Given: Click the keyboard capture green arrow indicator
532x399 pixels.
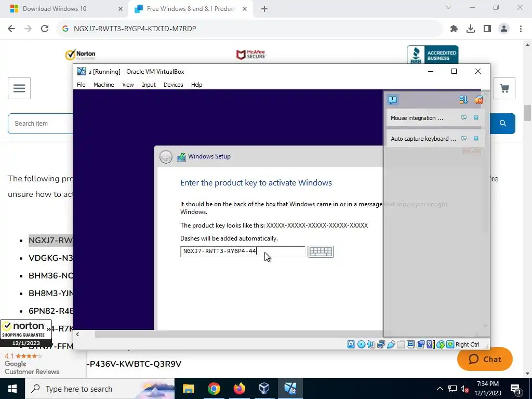Looking at the screenshot, I should point(450,344).
